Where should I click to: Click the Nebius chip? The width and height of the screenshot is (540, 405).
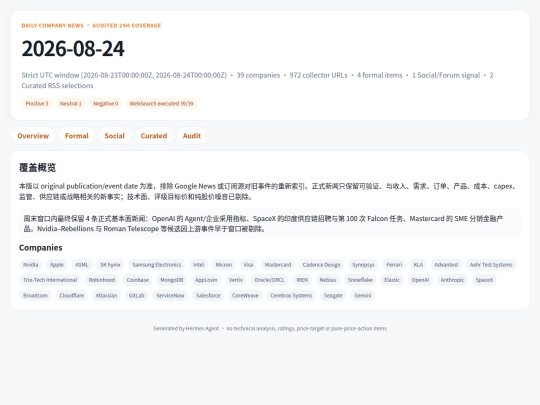pyautogui.click(x=328, y=280)
